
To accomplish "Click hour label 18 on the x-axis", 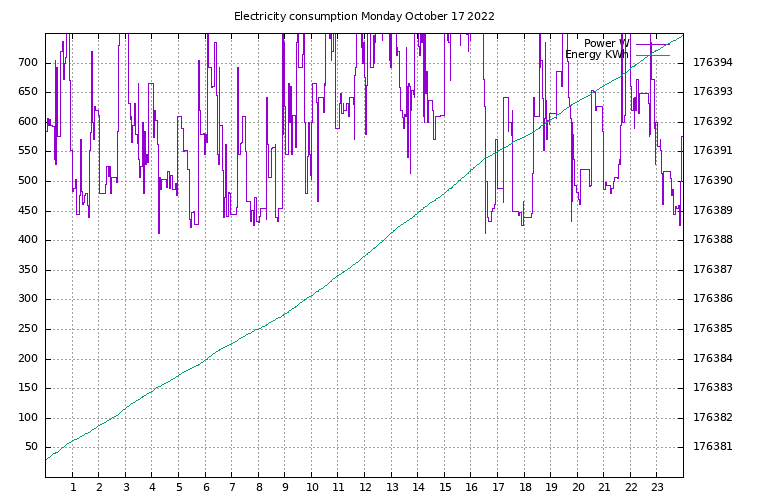I will coord(525,488).
